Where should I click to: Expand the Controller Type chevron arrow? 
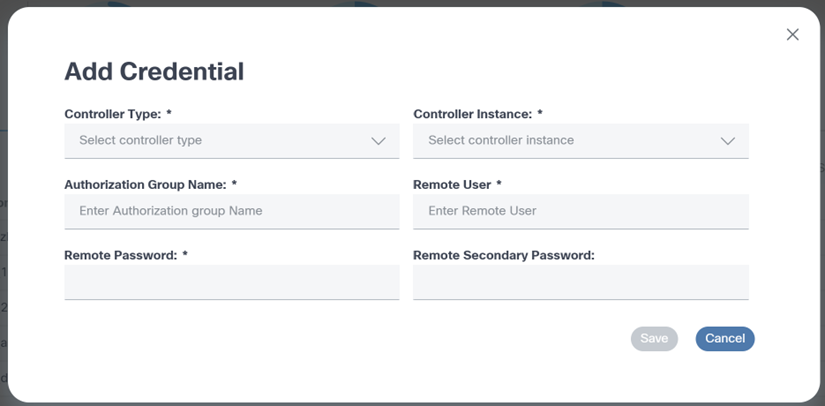378,141
